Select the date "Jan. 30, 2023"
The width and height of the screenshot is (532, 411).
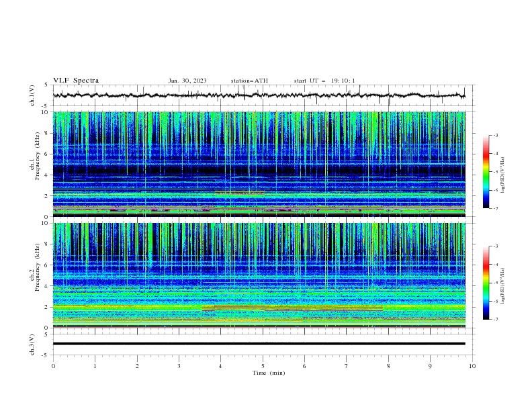coord(187,81)
